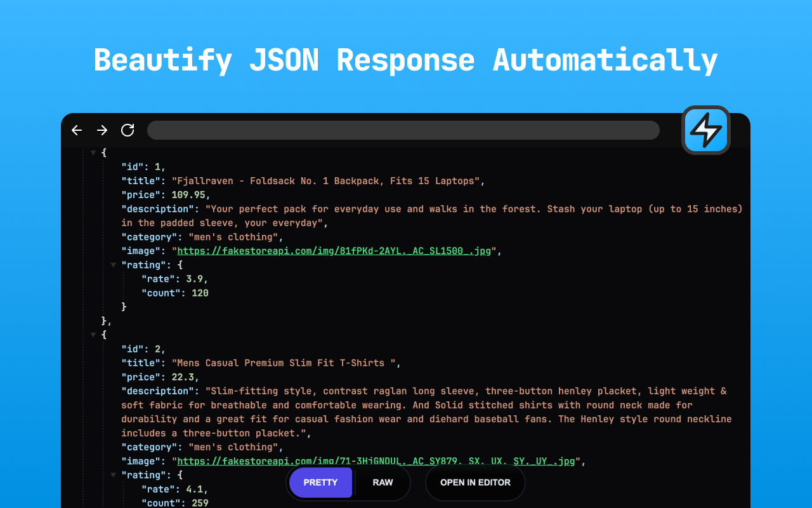The width and height of the screenshot is (812, 508).
Task: Click the browser forward arrow
Action: (x=101, y=130)
